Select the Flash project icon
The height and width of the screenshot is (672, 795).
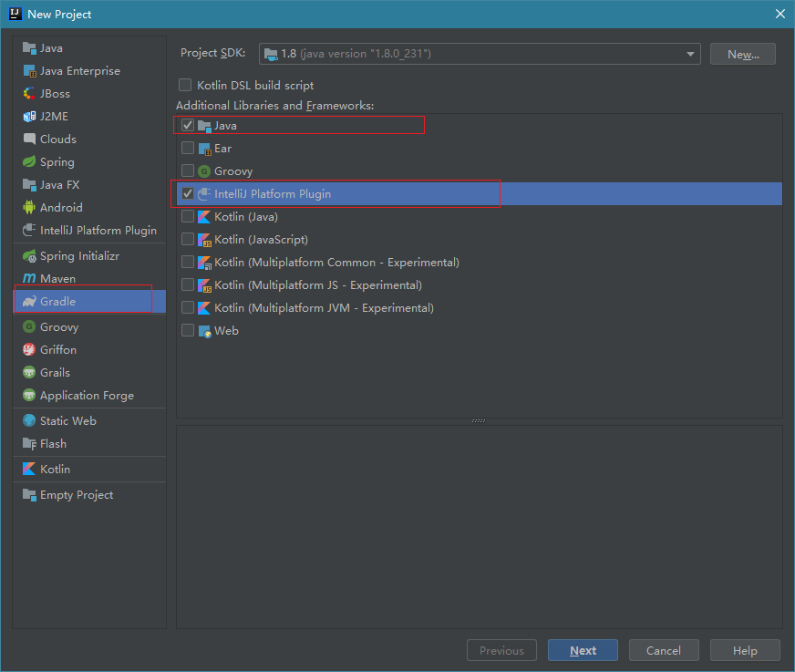tap(29, 444)
